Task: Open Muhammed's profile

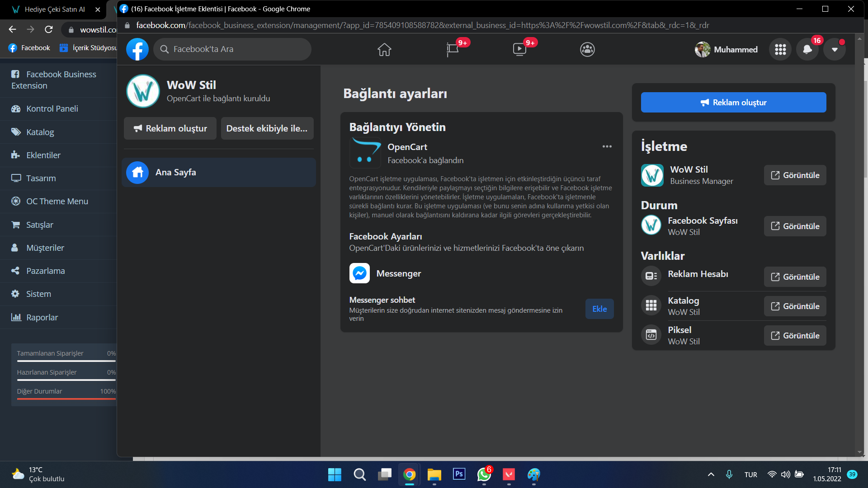Action: tap(726, 49)
